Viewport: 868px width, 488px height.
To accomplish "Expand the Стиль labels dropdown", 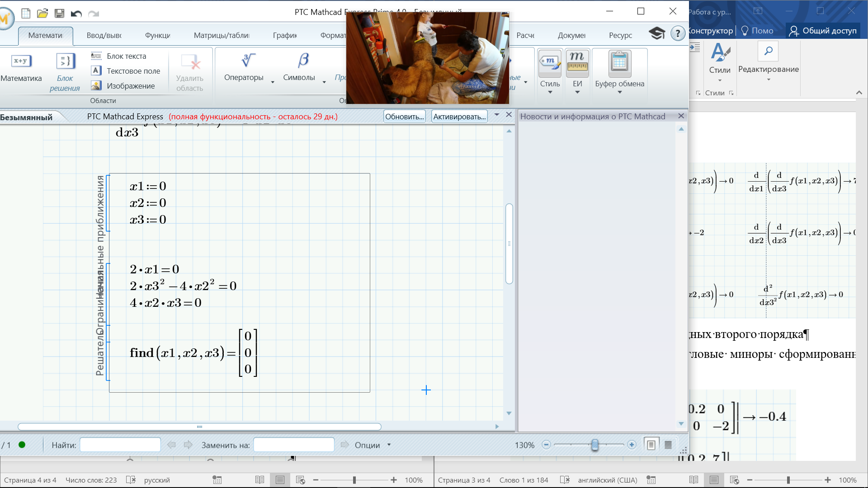I will (550, 92).
